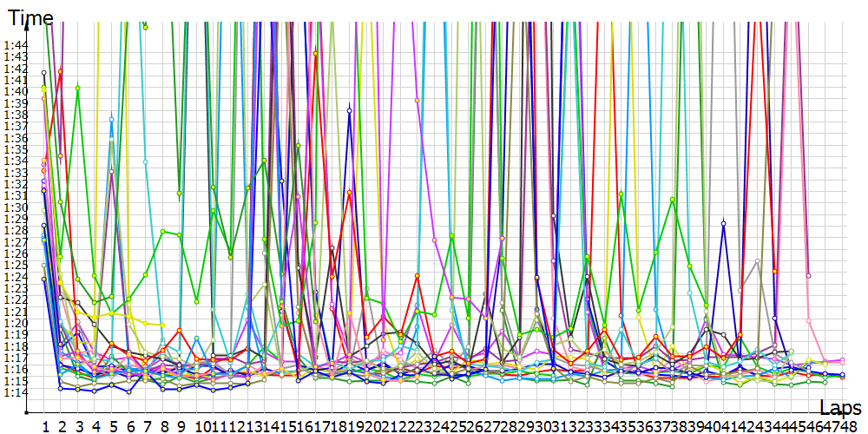The height and width of the screenshot is (434, 868).
Task: Select red data point at lap 2 near 1:42
Action: coord(60,71)
